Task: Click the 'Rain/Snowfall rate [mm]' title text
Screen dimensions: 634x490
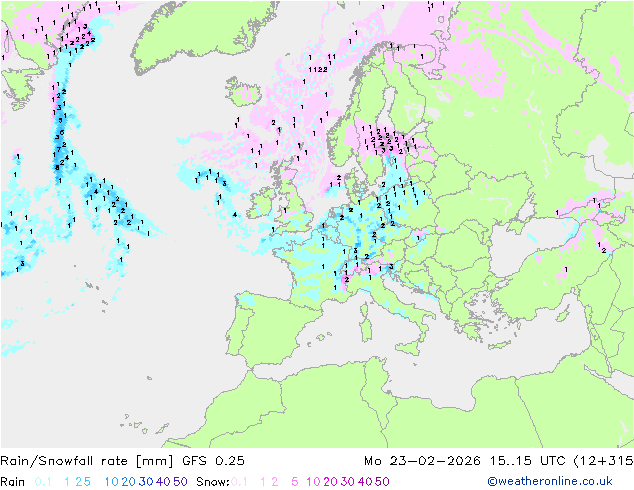Action: [87, 461]
